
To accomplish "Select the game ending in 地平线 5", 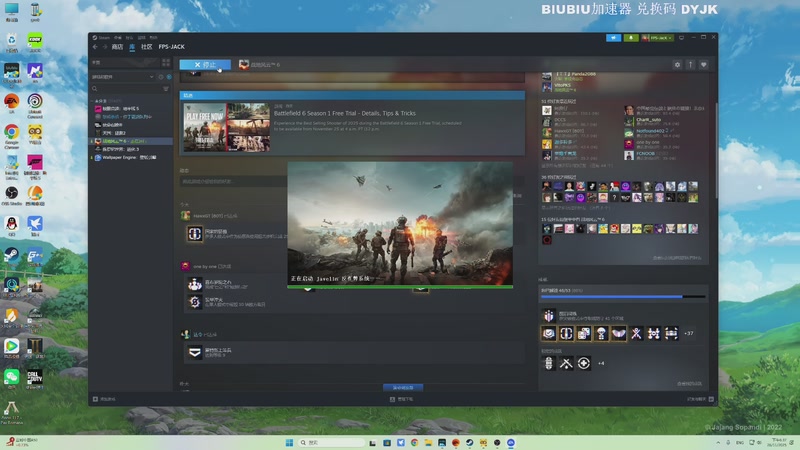I will click(120, 109).
